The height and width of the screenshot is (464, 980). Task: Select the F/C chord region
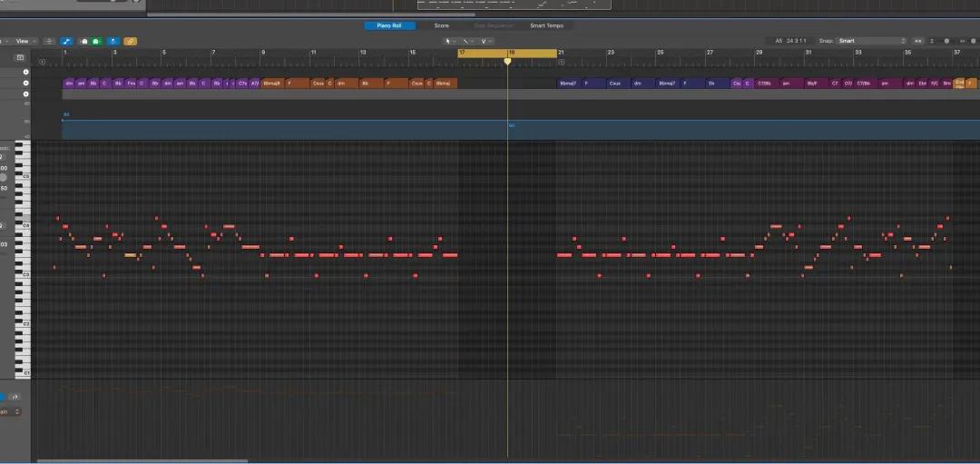pos(935,84)
